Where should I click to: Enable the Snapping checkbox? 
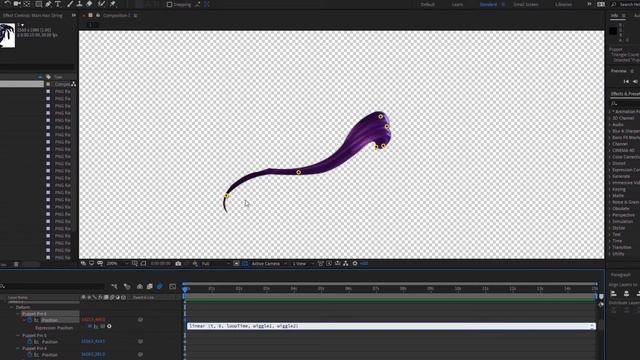point(169,4)
